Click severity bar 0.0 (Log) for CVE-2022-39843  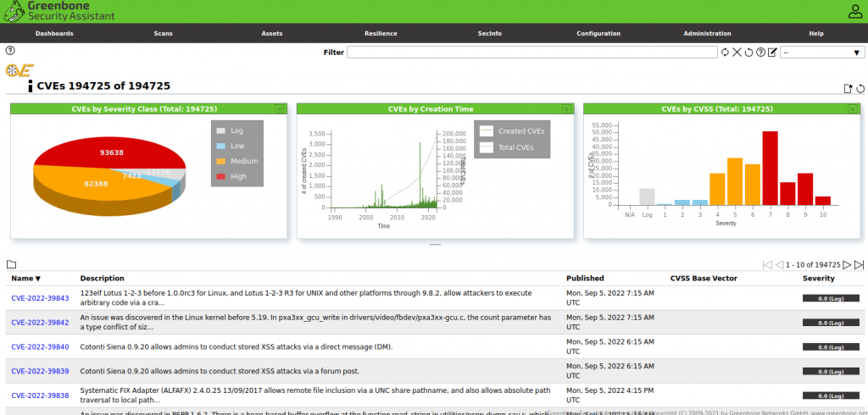pos(831,298)
